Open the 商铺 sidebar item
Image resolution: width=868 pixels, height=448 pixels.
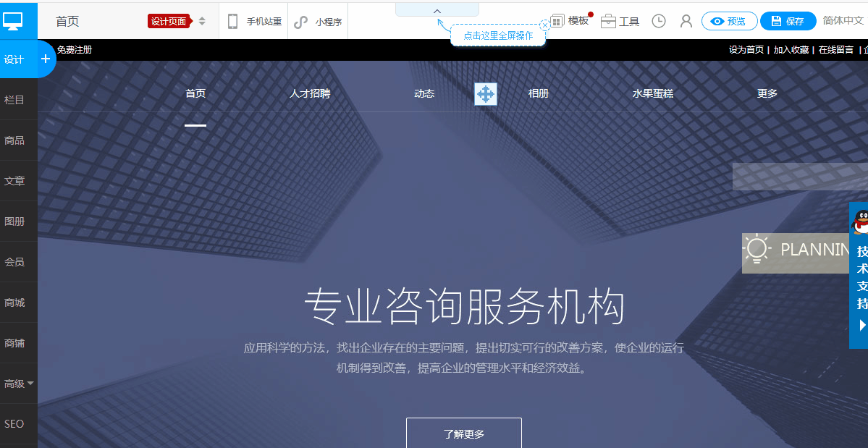pos(14,343)
